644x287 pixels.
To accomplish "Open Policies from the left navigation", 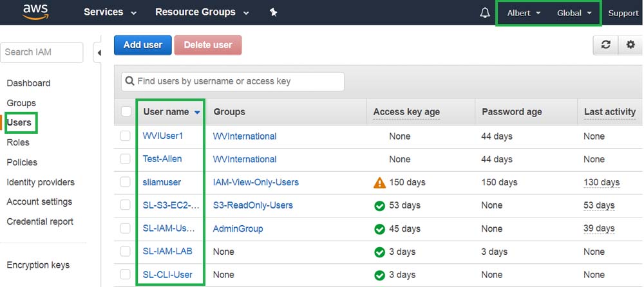I will [22, 162].
